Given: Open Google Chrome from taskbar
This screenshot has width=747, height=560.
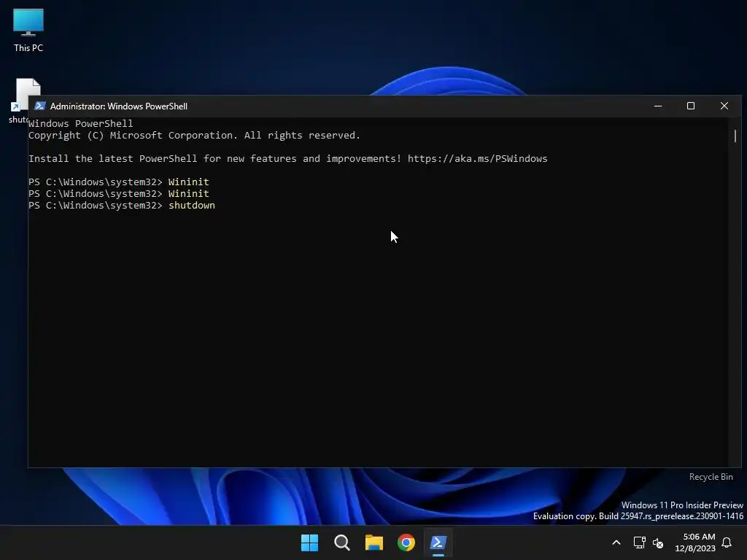Looking at the screenshot, I should tap(406, 542).
